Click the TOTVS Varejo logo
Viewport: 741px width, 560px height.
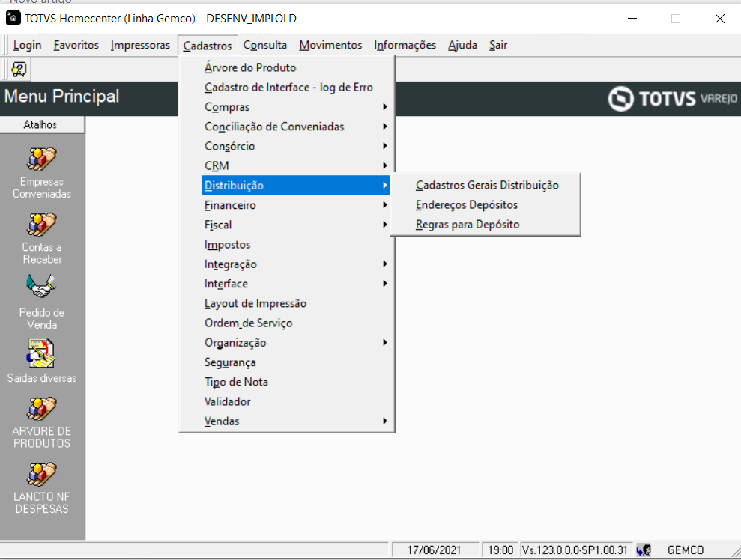pyautogui.click(x=673, y=99)
